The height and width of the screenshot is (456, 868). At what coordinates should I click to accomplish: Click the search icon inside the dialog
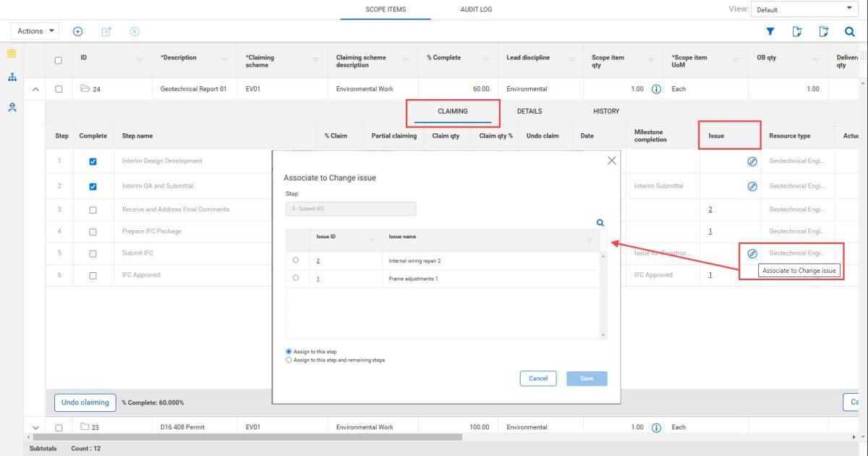(x=600, y=224)
